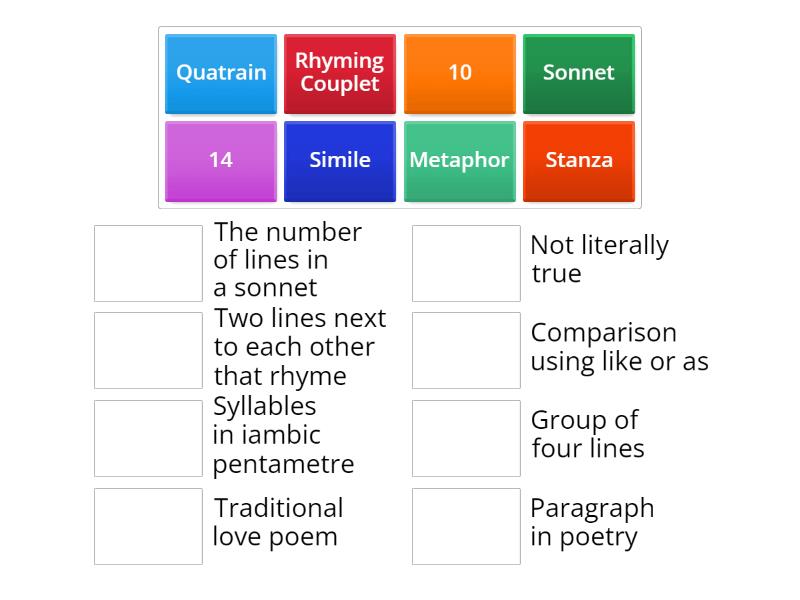The image size is (800, 600).
Task: Click the 'Paragraph in poetry' definition text
Action: pos(591,522)
